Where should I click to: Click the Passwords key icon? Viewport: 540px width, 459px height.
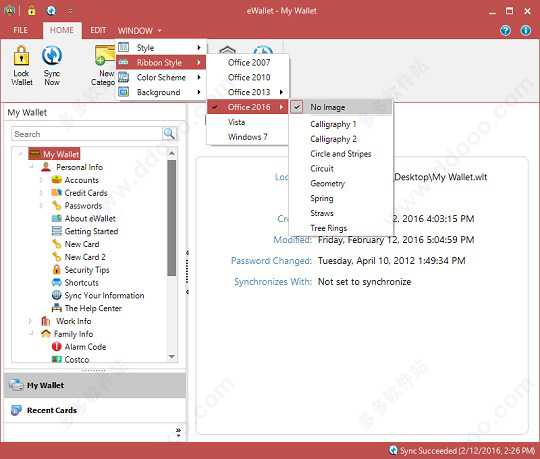click(x=56, y=205)
